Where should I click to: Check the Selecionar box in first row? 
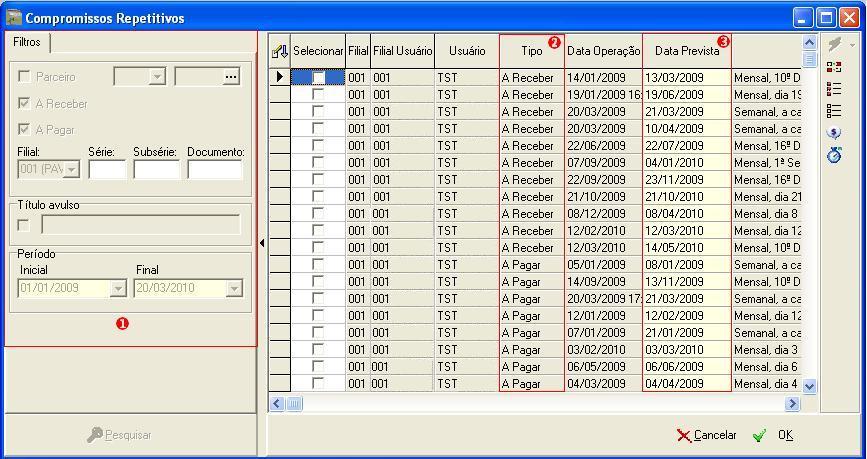click(x=318, y=78)
